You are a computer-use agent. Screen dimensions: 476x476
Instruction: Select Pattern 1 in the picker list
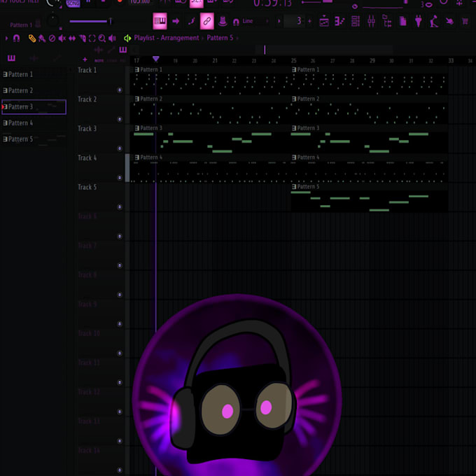point(34,74)
